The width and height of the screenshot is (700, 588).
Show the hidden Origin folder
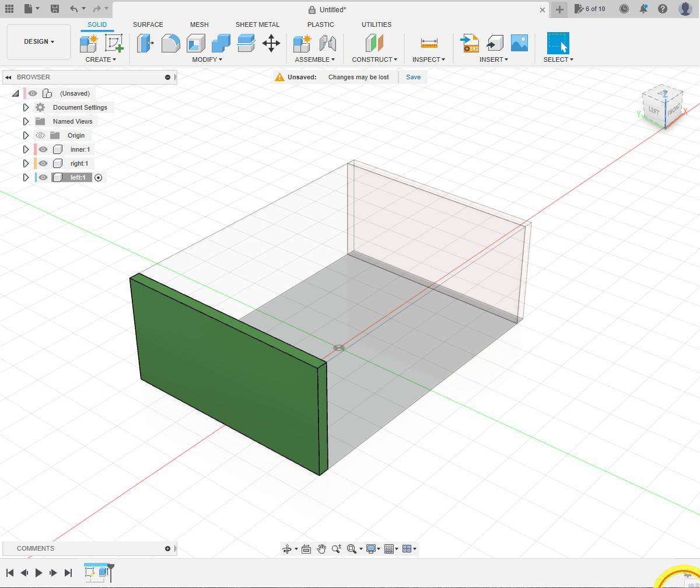coord(40,135)
